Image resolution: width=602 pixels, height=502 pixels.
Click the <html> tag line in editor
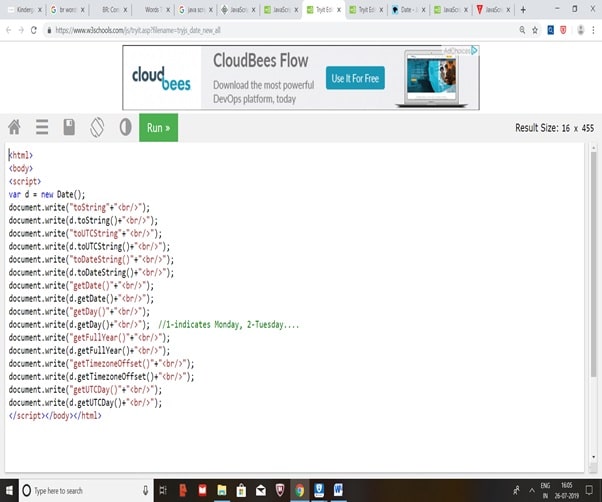tap(21, 155)
